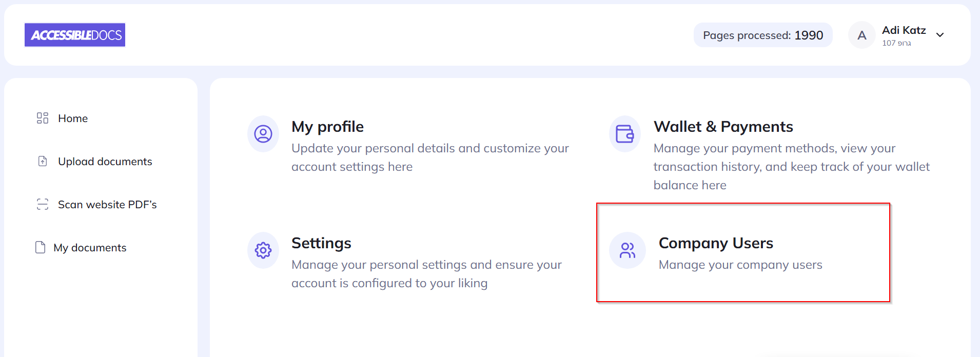Select Upload documents in sidebar

pyautogui.click(x=105, y=161)
